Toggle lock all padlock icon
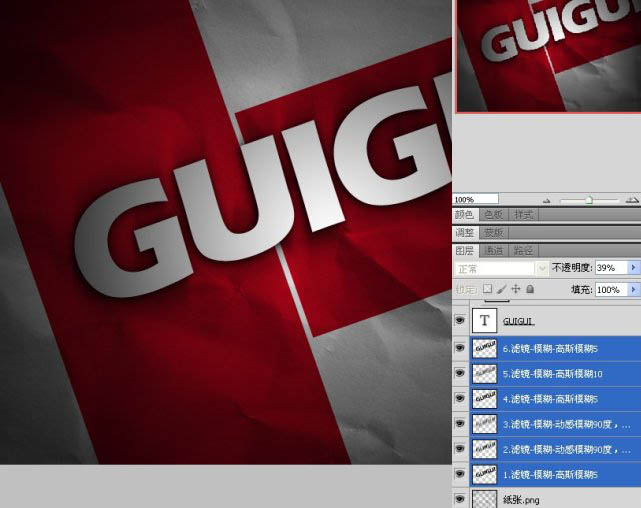 [530, 289]
